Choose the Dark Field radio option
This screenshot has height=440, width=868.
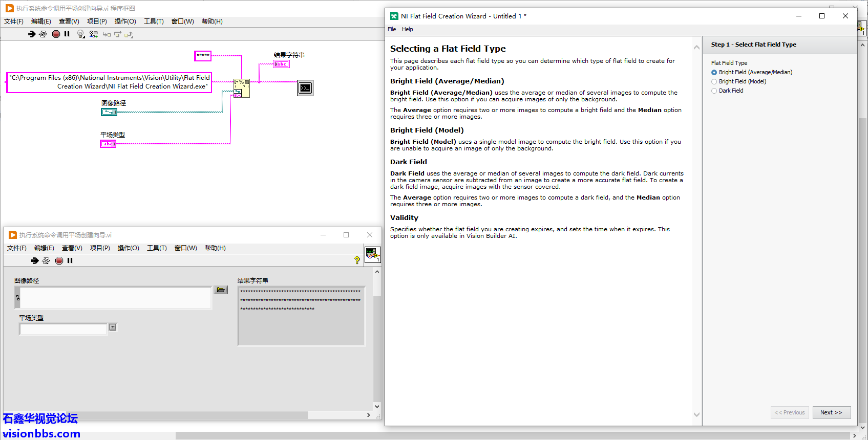point(714,91)
